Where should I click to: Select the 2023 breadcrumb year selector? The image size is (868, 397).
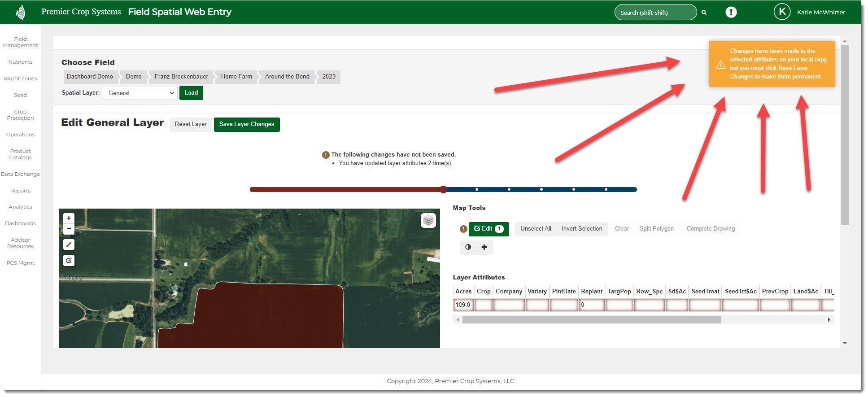[328, 77]
